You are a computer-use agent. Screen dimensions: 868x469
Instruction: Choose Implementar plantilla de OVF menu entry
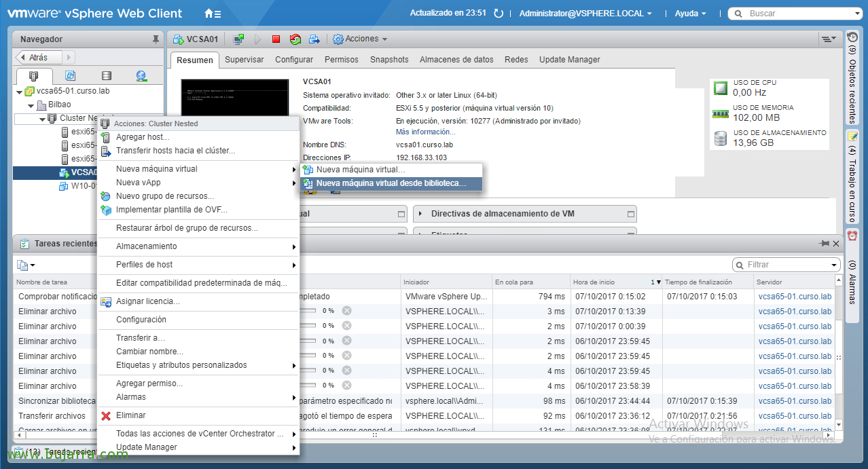(x=171, y=210)
